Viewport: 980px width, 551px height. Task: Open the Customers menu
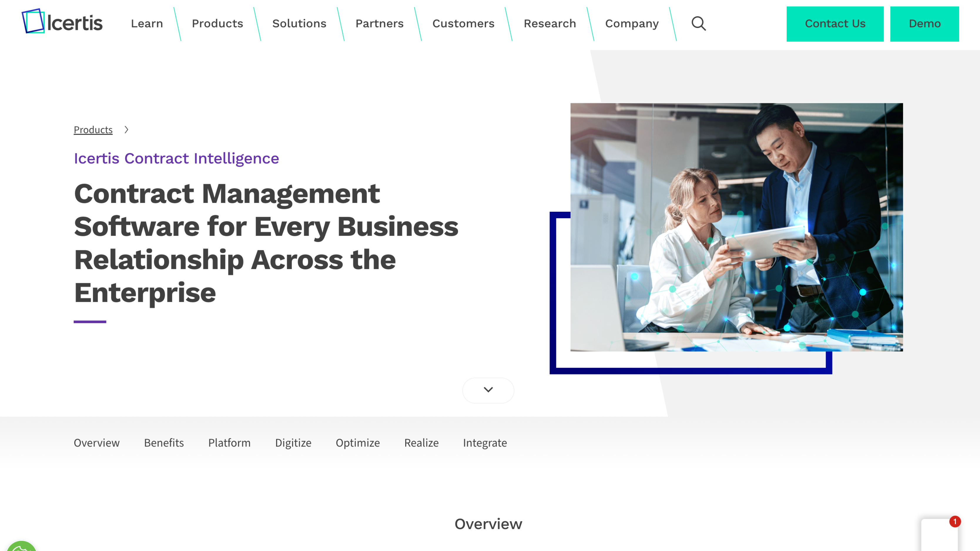click(x=463, y=23)
